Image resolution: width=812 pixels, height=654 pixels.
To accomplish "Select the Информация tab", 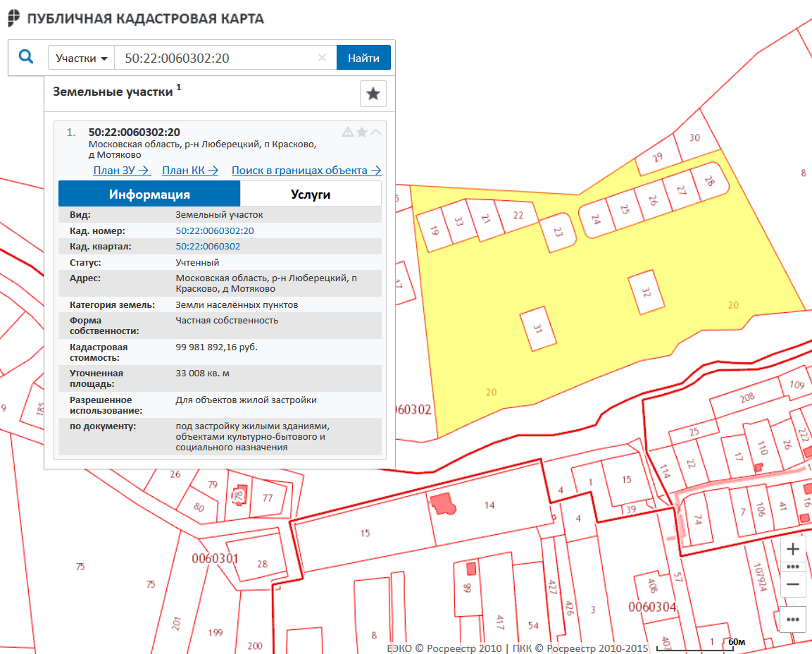I will tap(149, 194).
